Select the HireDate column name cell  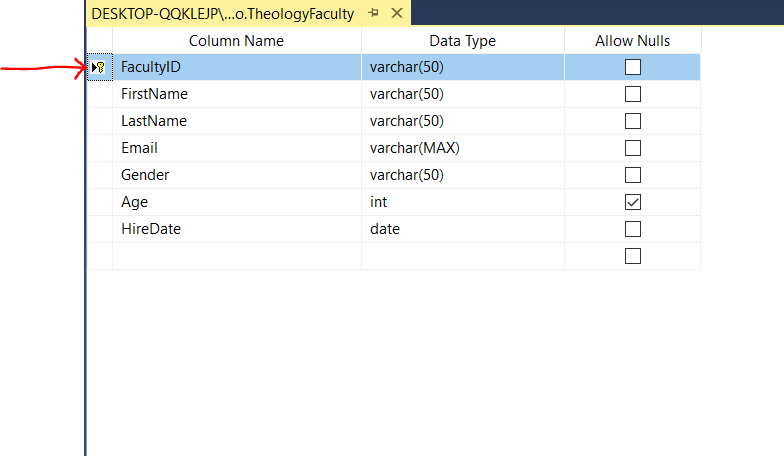(236, 229)
